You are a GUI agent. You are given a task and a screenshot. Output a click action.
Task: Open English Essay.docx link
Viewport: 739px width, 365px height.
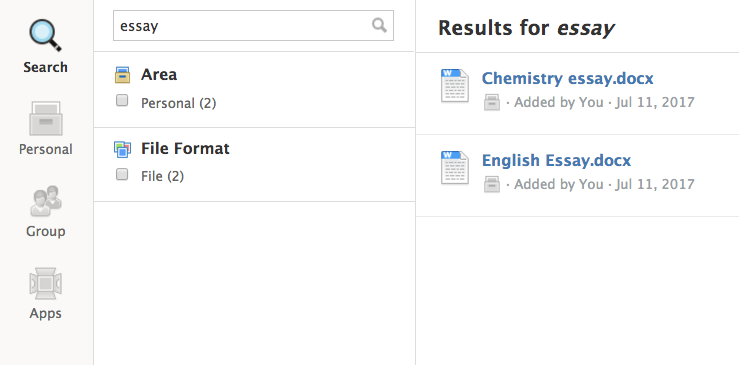[556, 160]
